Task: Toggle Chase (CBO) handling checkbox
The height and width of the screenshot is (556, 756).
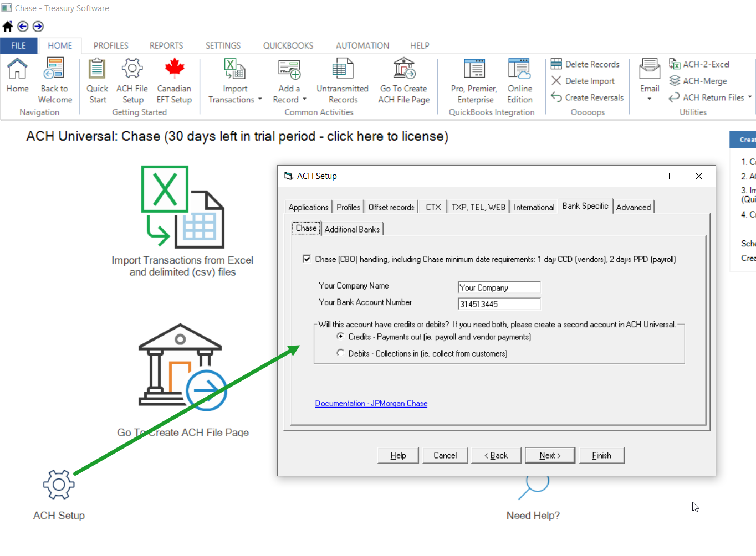Action: point(307,259)
